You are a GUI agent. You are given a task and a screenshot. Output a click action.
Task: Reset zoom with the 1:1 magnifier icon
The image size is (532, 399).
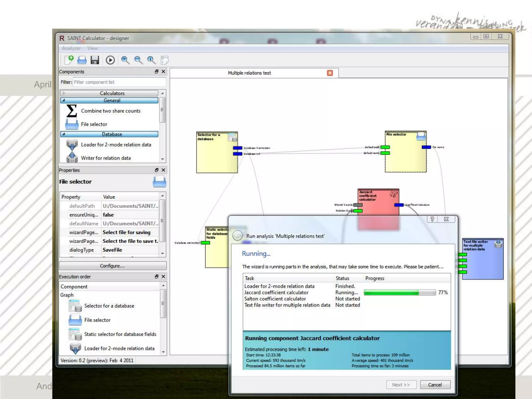point(151,60)
